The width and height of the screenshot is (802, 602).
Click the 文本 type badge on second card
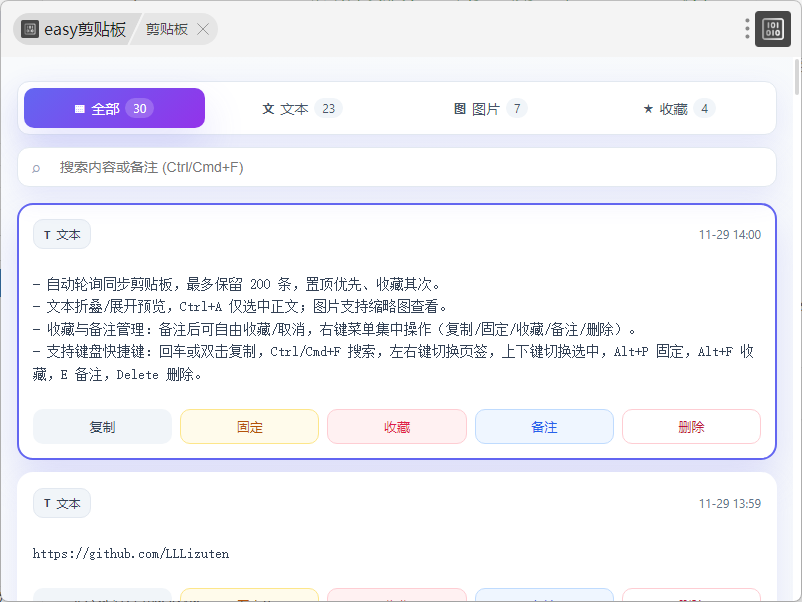click(62, 504)
